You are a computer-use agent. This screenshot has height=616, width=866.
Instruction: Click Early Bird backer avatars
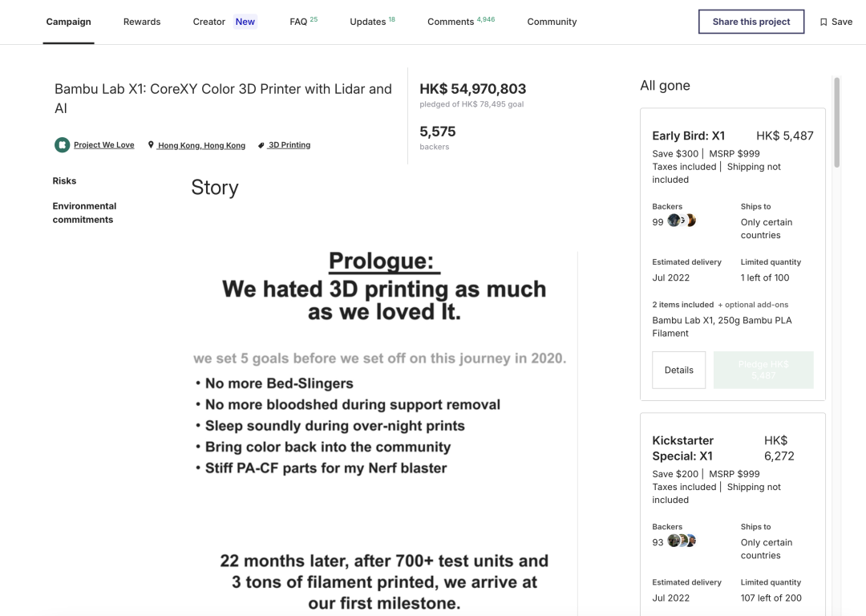coord(682,221)
